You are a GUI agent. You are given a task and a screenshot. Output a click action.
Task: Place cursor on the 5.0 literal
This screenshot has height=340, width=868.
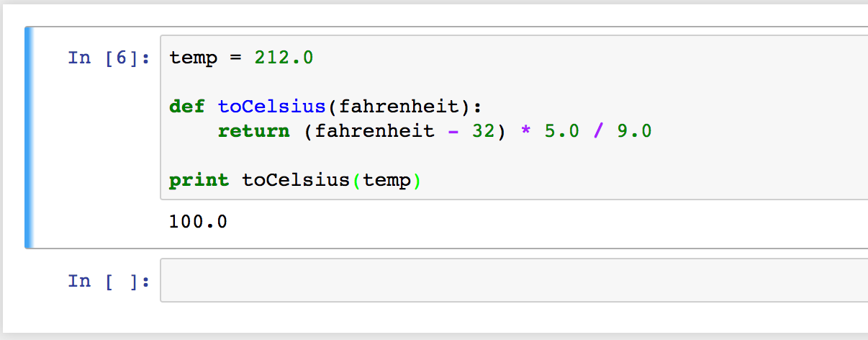click(x=561, y=131)
